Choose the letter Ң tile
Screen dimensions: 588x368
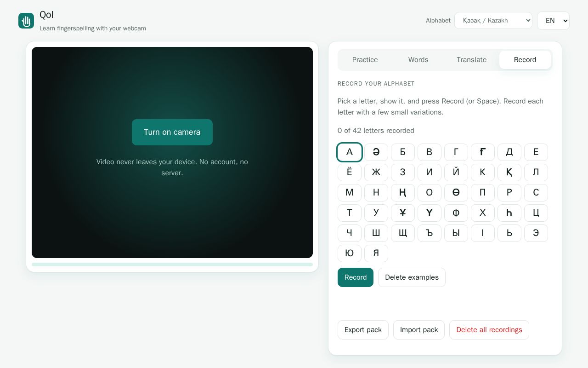coord(403,193)
